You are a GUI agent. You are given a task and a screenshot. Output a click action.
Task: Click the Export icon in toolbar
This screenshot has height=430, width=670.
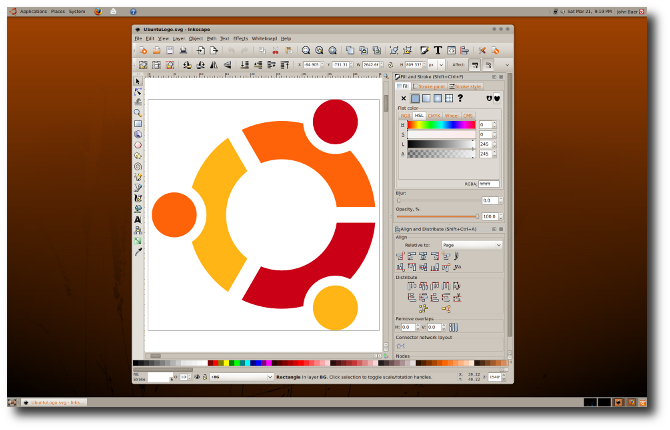coord(214,50)
